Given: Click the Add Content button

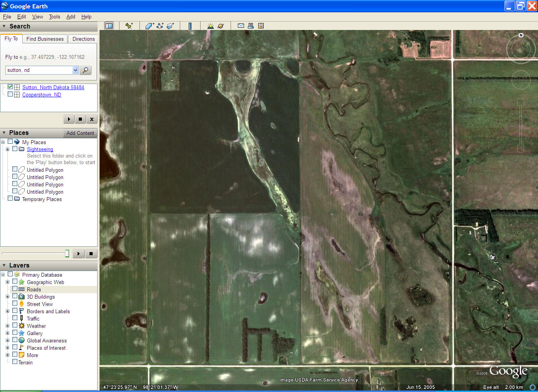Looking at the screenshot, I should pyautogui.click(x=80, y=133).
